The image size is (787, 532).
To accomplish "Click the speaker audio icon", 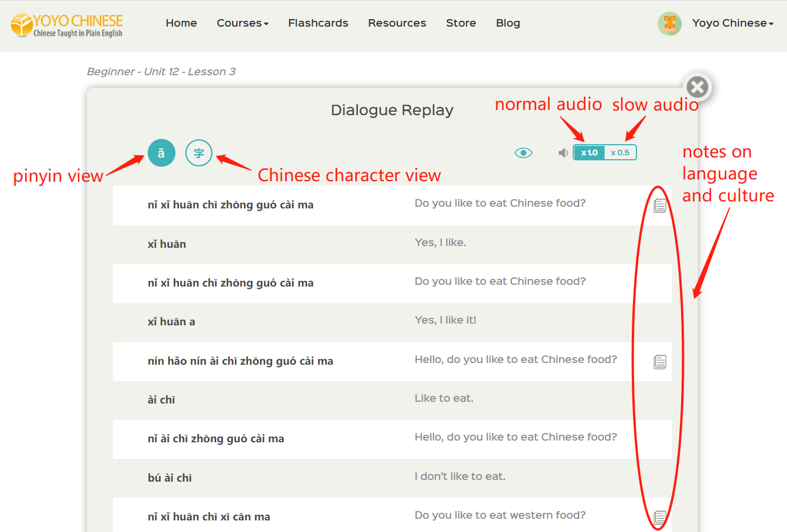I will pyautogui.click(x=562, y=153).
